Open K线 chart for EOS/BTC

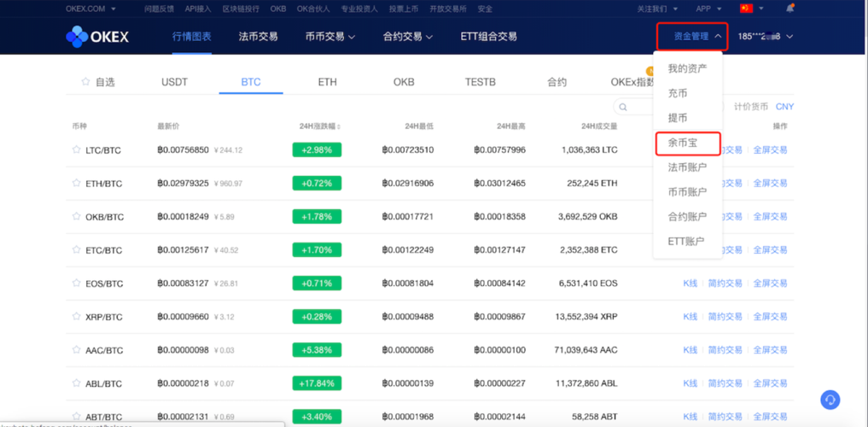tap(690, 283)
